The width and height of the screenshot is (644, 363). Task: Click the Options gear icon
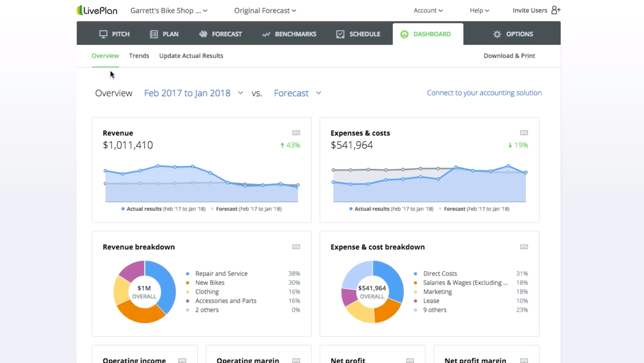click(497, 34)
